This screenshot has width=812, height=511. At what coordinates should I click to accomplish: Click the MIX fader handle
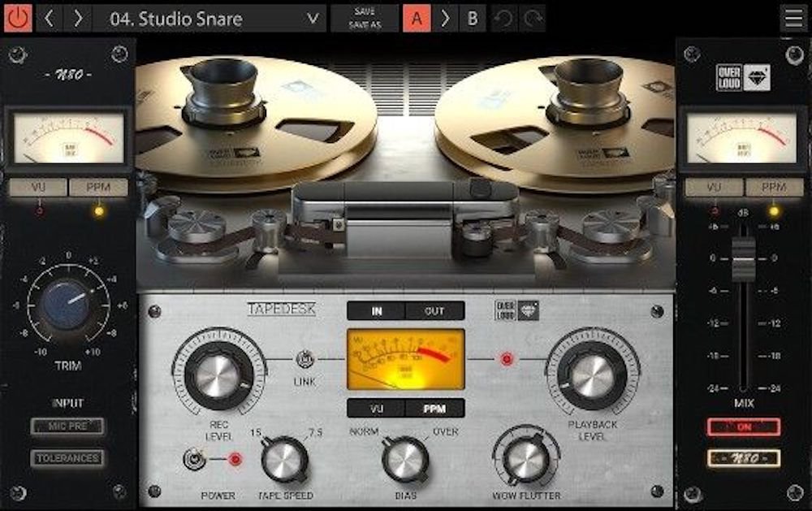click(x=743, y=260)
